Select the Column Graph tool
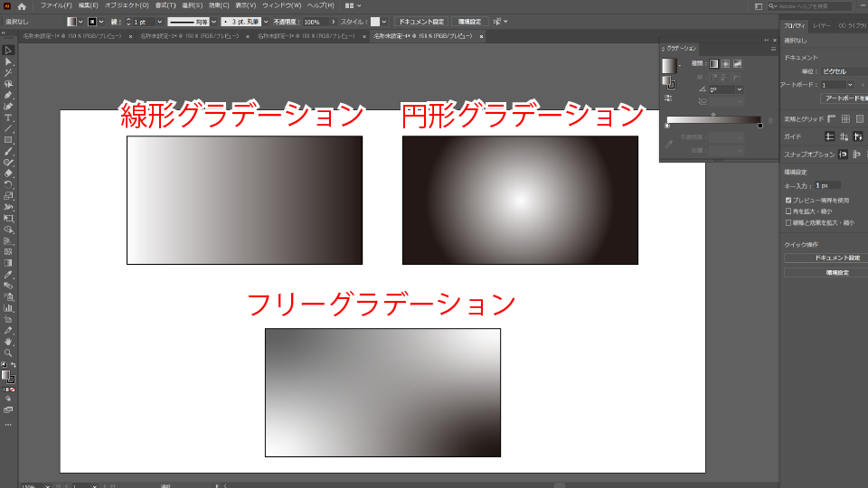The height and width of the screenshot is (488, 868). click(8, 308)
